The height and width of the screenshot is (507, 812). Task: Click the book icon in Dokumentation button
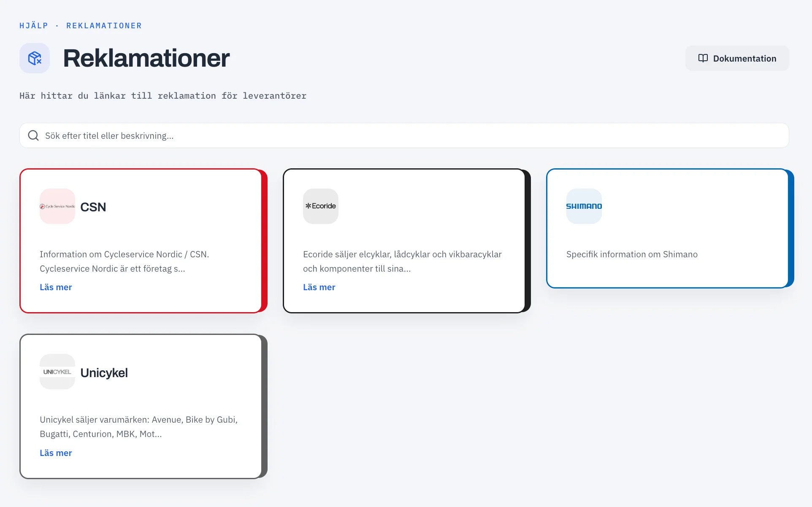703,58
